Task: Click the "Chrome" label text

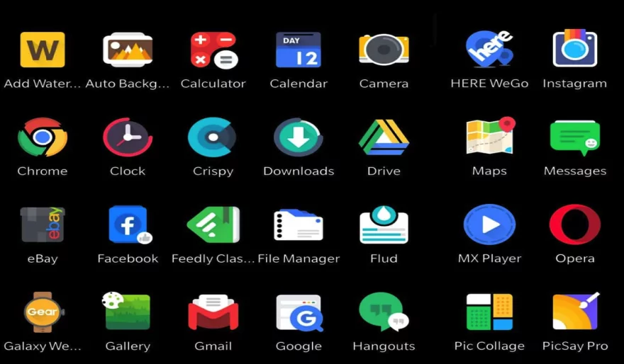Action: pos(43,171)
